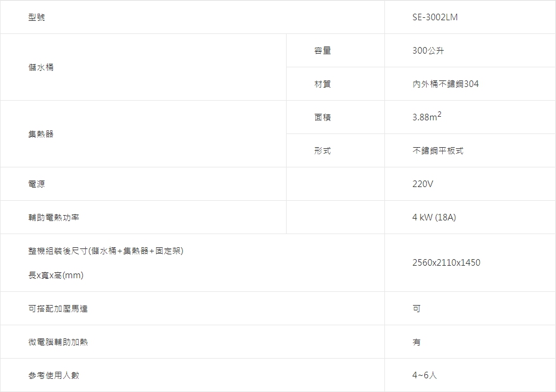Screen dimensions: 556x392
Task: Select the 4~6人 user count value
Action: tap(424, 375)
